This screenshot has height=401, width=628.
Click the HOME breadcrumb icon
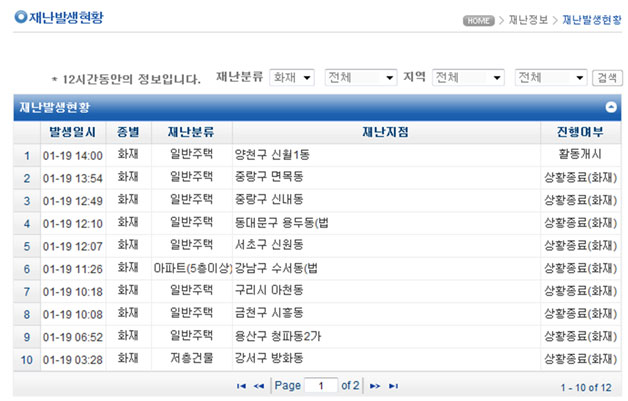pos(478,20)
